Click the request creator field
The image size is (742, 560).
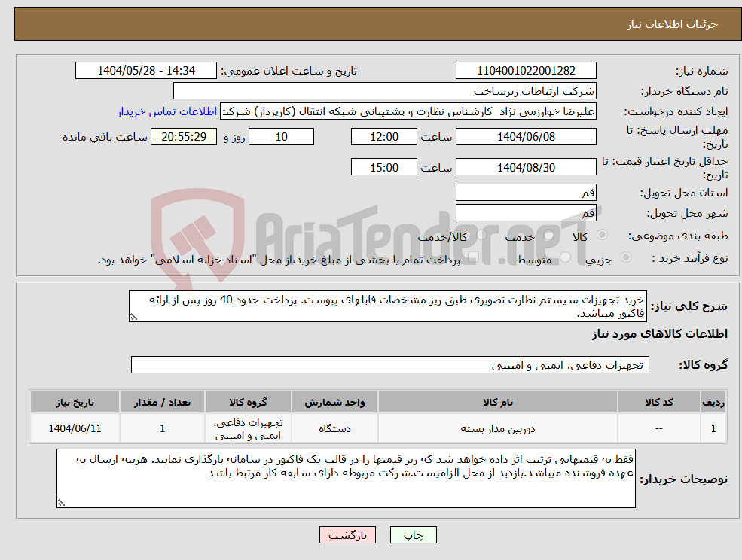click(x=408, y=111)
